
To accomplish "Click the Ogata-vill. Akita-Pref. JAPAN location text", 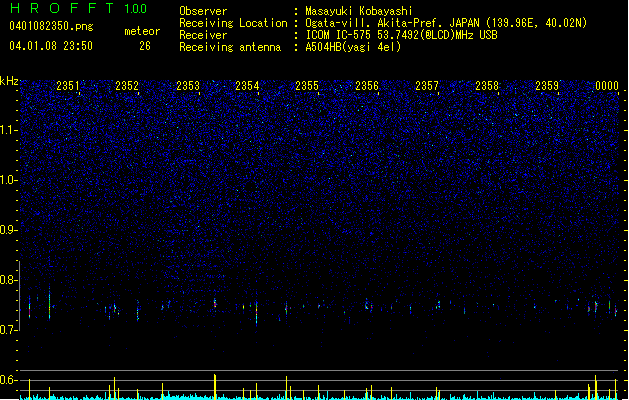I will (x=446, y=23).
